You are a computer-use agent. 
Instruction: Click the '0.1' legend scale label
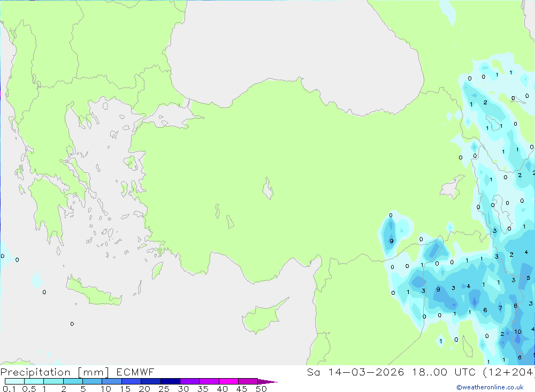pyautogui.click(x=9, y=389)
